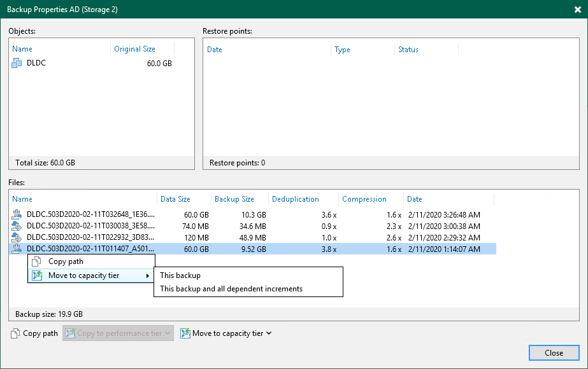Click the Move to capacity tier icon in context menu
The height and width of the screenshot is (369, 588).
38,275
